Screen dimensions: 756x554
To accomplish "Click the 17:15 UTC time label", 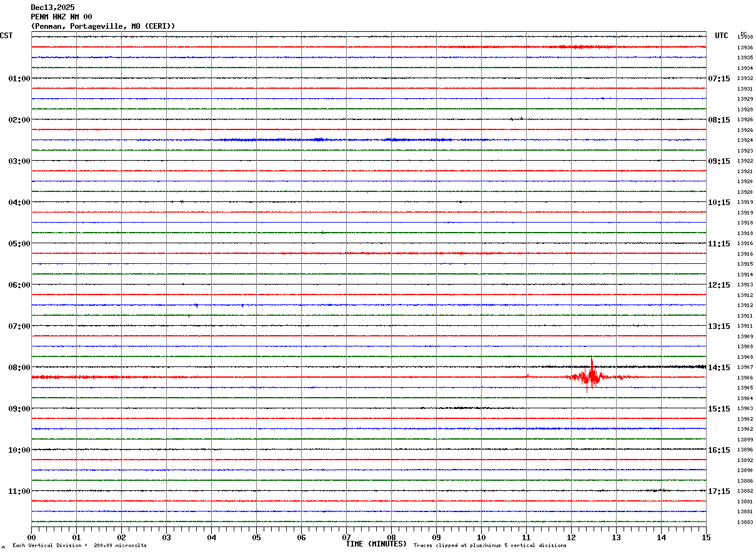I will (x=719, y=491).
